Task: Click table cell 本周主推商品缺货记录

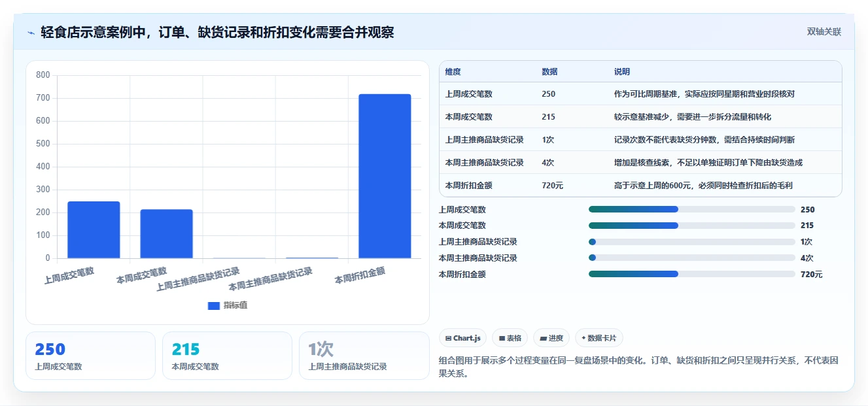Action: [x=484, y=163]
